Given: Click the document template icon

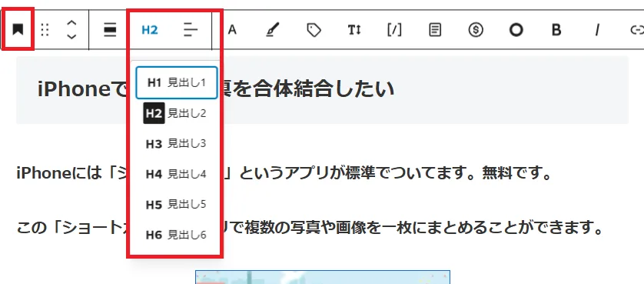Looking at the screenshot, I should point(435,30).
